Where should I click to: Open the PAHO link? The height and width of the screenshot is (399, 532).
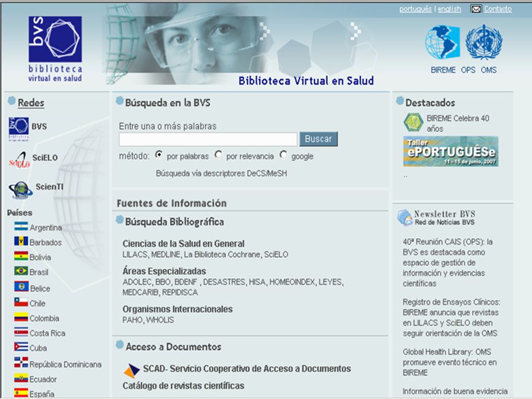point(132,320)
